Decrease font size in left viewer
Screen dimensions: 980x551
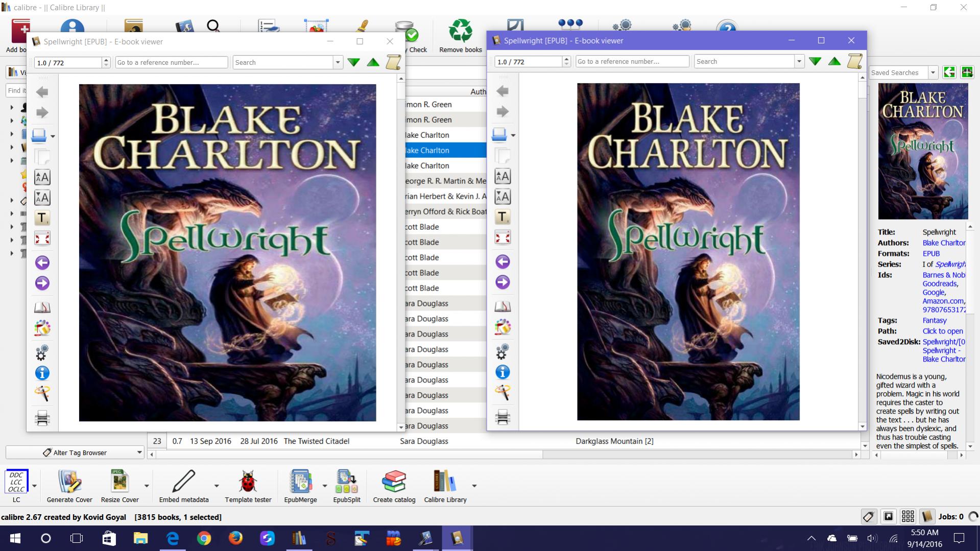(42, 198)
